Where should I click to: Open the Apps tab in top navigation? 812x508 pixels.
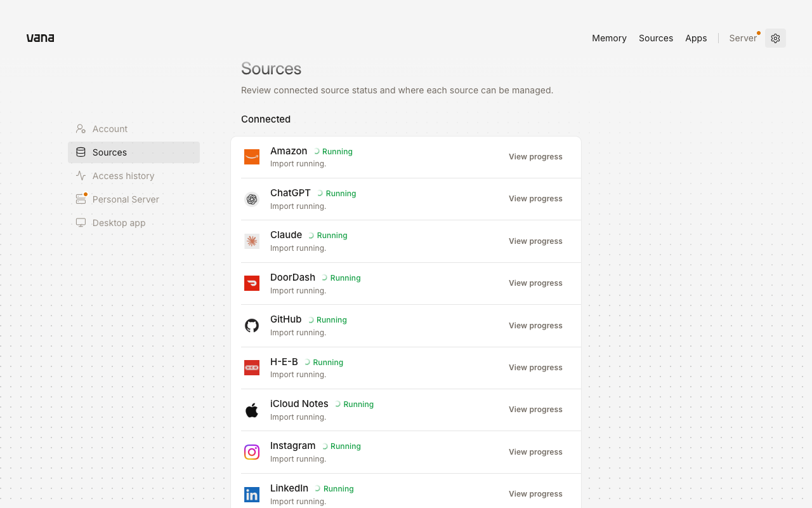pos(696,38)
